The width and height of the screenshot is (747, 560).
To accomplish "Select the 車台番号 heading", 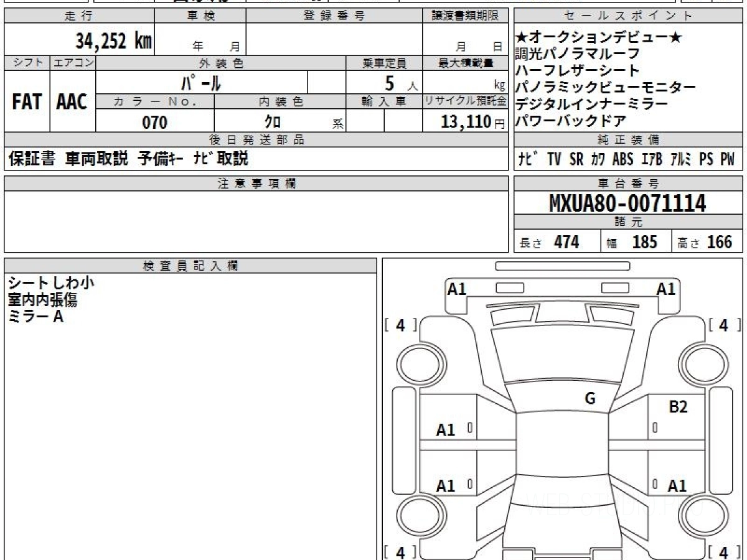I will [x=629, y=184].
